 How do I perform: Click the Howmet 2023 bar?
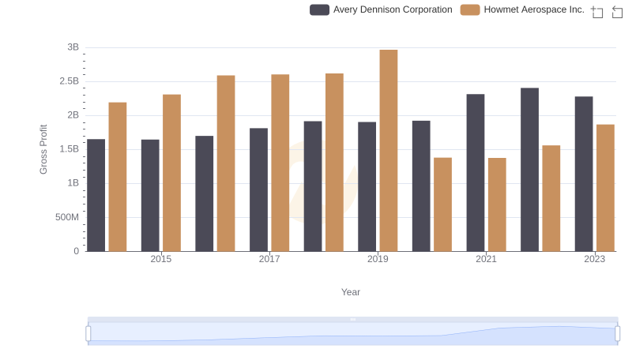(x=605, y=188)
